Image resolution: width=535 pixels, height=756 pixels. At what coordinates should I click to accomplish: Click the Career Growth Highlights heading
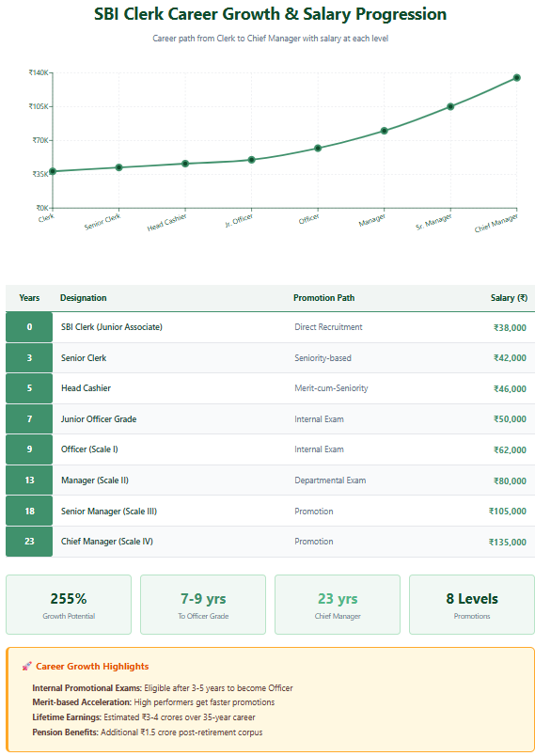[92, 667]
